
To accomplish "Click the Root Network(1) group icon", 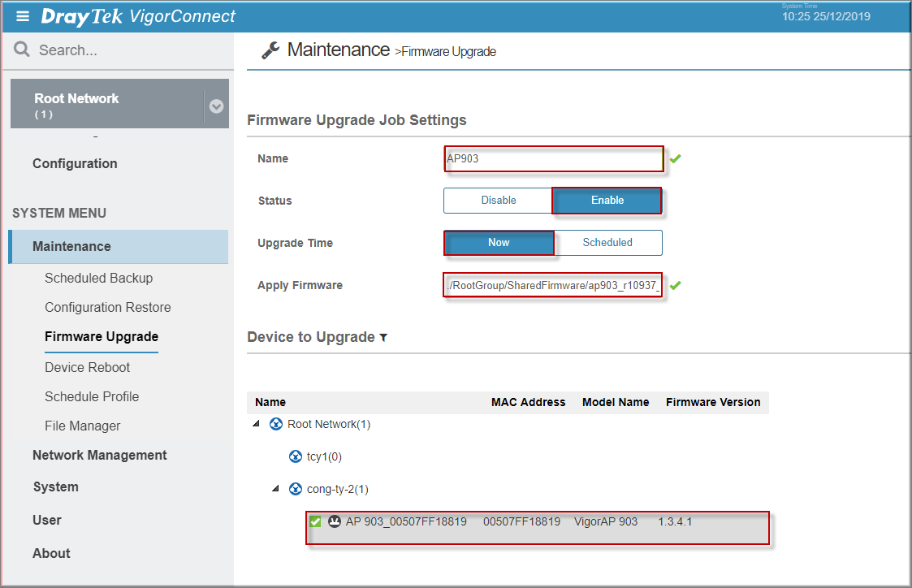I will pos(276,424).
